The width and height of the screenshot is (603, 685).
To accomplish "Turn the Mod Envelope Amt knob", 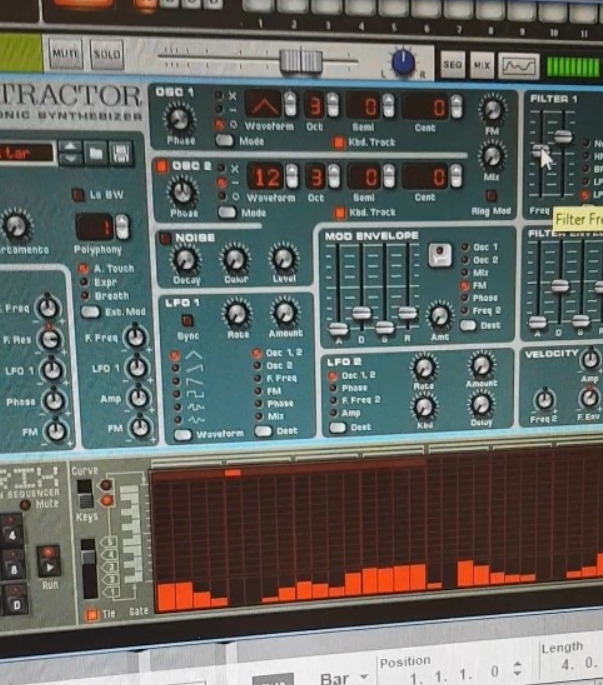I will tap(440, 316).
